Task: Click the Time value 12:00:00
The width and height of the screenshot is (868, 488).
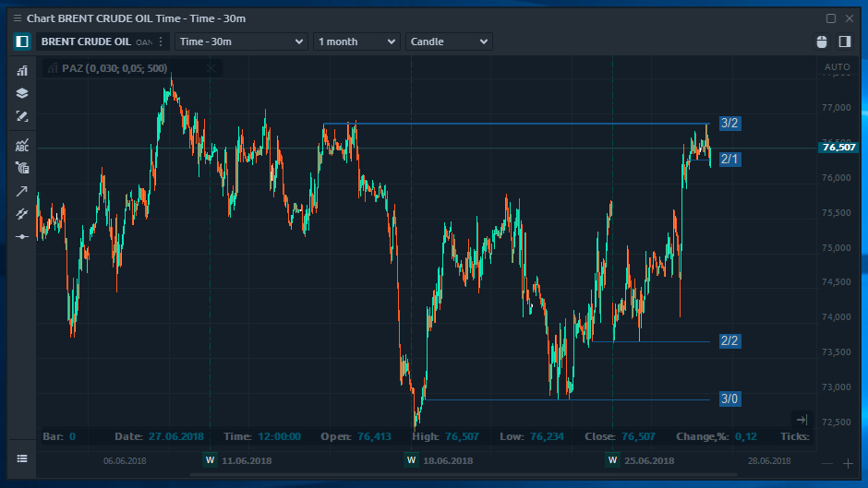Action: pyautogui.click(x=280, y=436)
